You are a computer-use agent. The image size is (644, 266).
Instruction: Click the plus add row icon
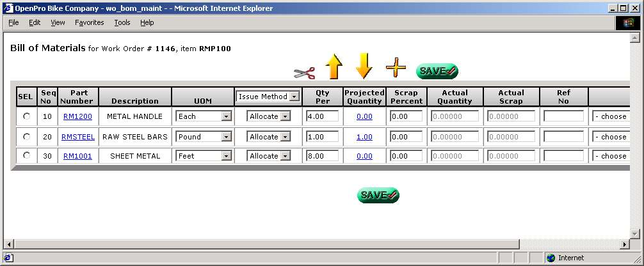pyautogui.click(x=396, y=66)
